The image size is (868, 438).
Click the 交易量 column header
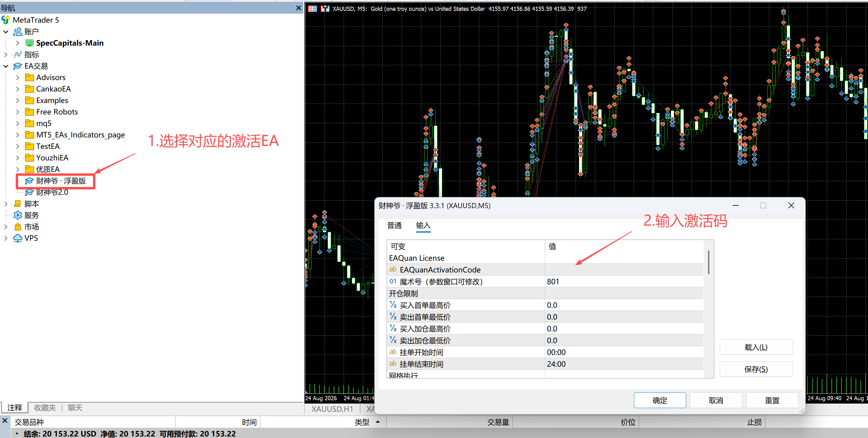(x=449, y=422)
